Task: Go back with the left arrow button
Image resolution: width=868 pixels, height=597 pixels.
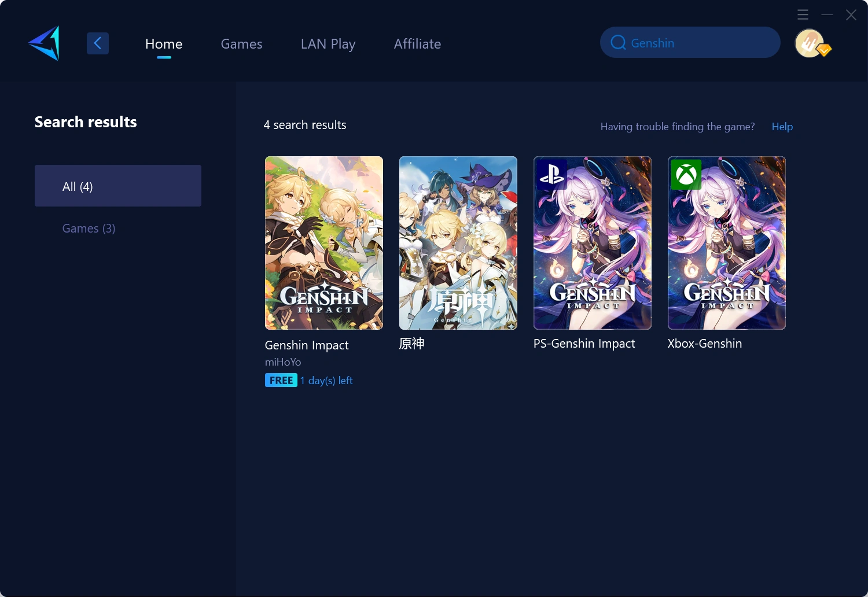Action: point(98,43)
